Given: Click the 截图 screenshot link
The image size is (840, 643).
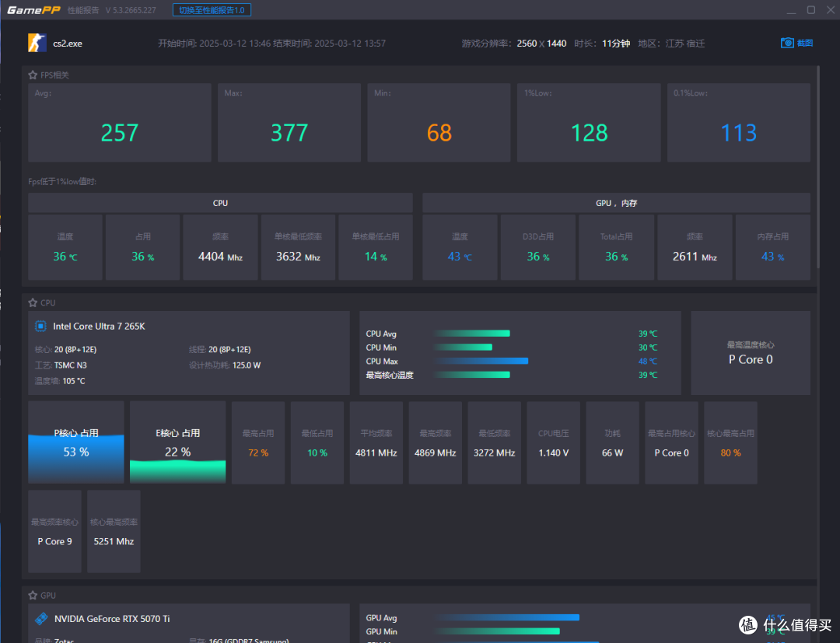Looking at the screenshot, I should [805, 43].
